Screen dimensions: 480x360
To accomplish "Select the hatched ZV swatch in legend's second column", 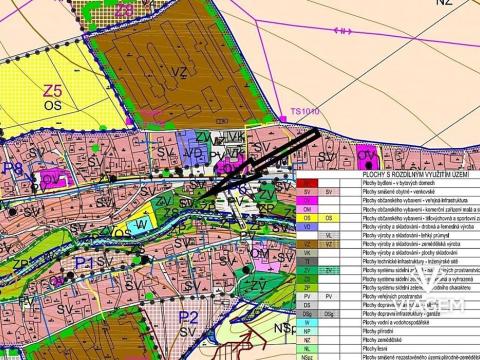I will coord(329,270).
